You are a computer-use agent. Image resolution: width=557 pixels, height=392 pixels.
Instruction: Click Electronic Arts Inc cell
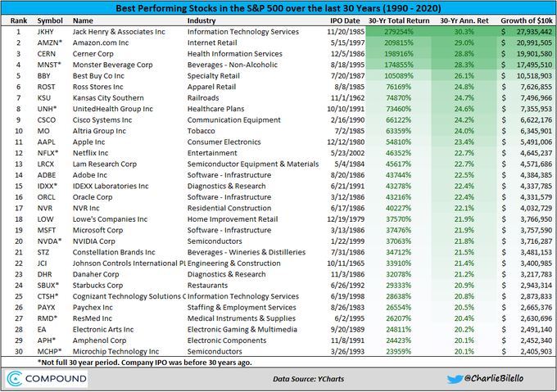pyautogui.click(x=103, y=329)
